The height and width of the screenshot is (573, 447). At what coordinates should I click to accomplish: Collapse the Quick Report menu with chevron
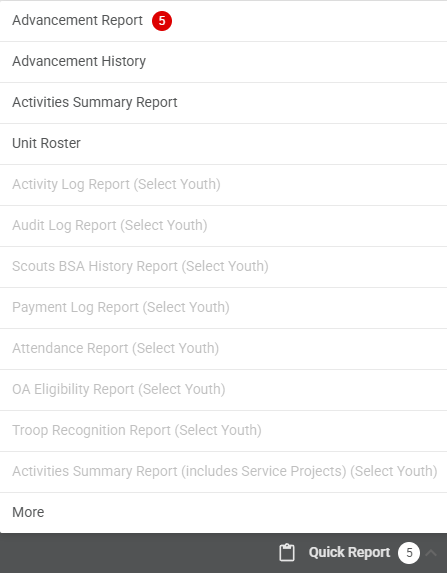(431, 553)
